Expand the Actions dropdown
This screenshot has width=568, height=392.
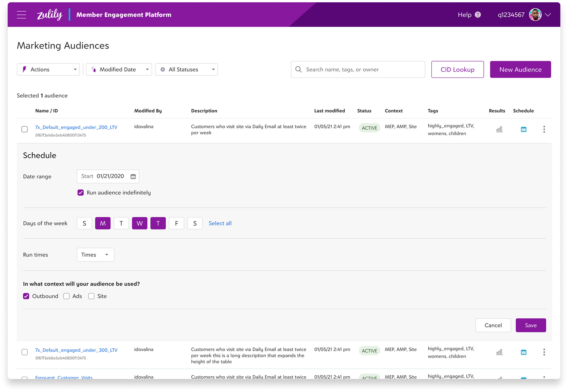[x=48, y=69]
